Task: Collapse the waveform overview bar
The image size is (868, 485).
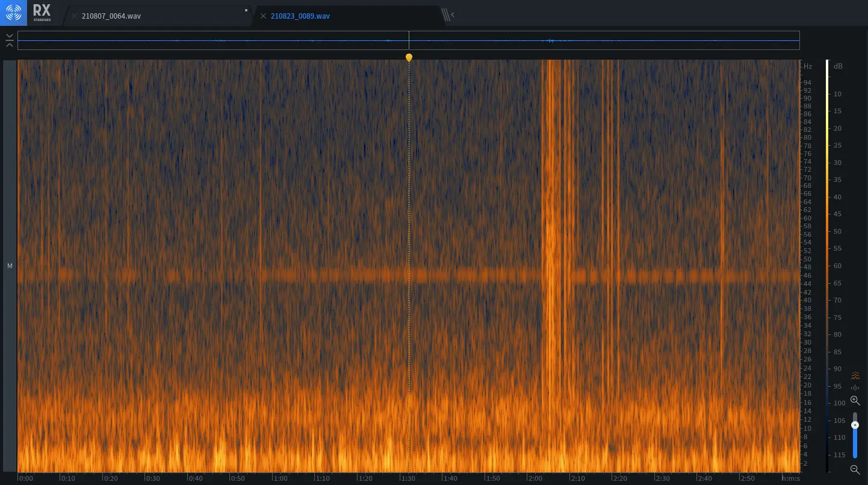Action: coord(10,40)
